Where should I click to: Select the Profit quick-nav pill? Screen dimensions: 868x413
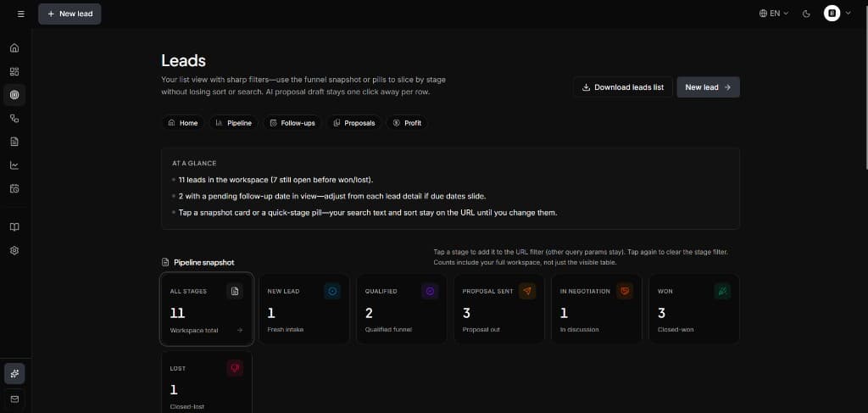tap(407, 123)
